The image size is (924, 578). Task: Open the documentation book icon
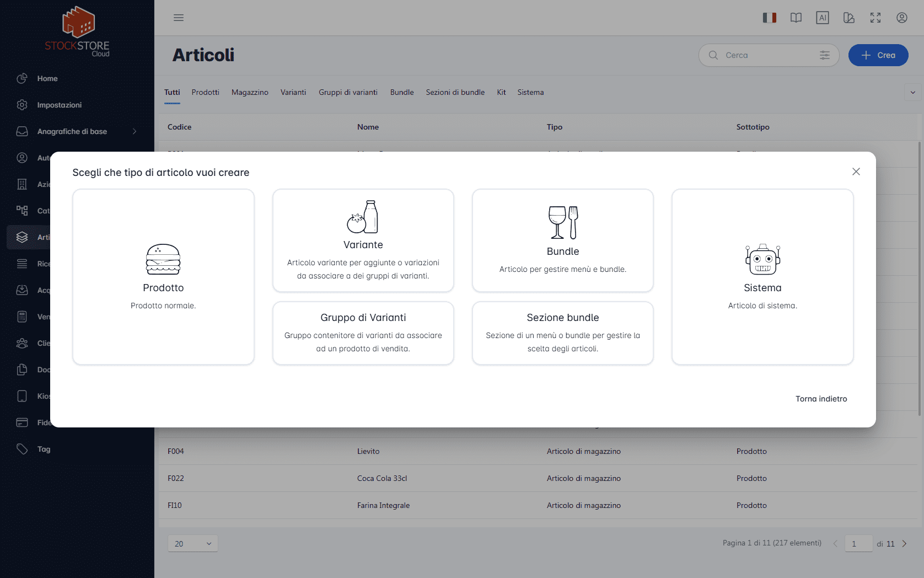pyautogui.click(x=796, y=18)
